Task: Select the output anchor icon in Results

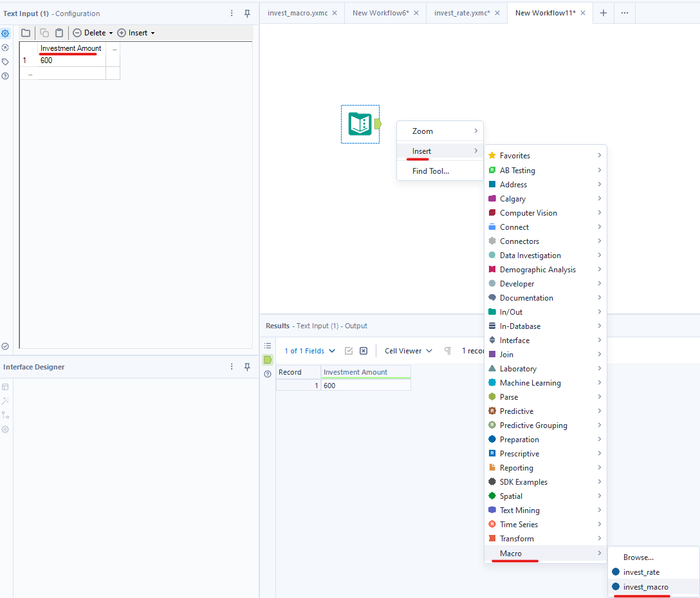Action: click(268, 360)
